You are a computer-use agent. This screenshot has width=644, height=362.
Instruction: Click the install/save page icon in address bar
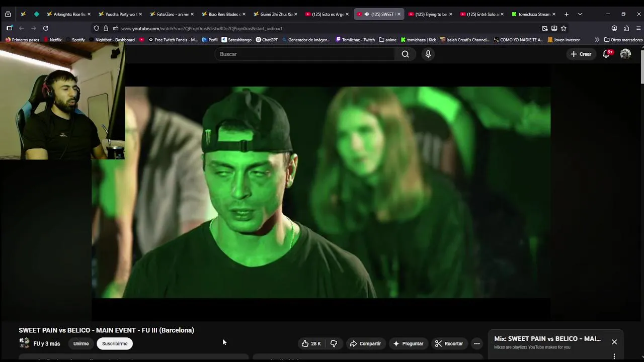(x=554, y=28)
